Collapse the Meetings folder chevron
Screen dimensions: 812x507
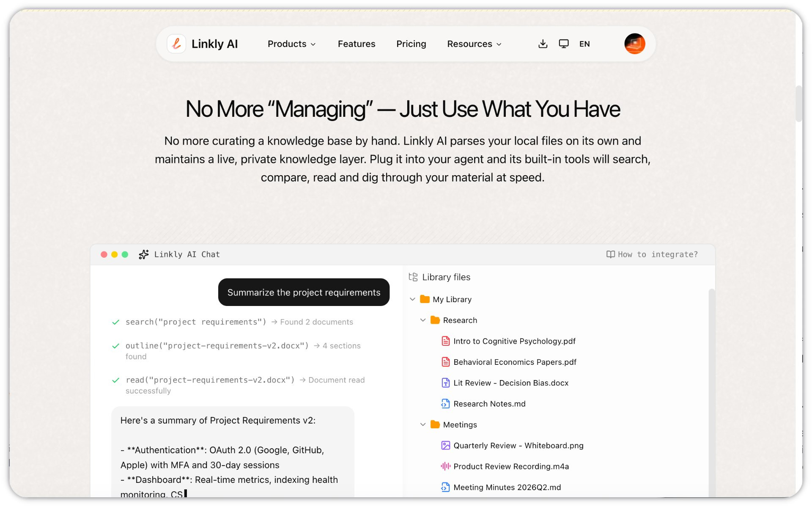click(423, 424)
